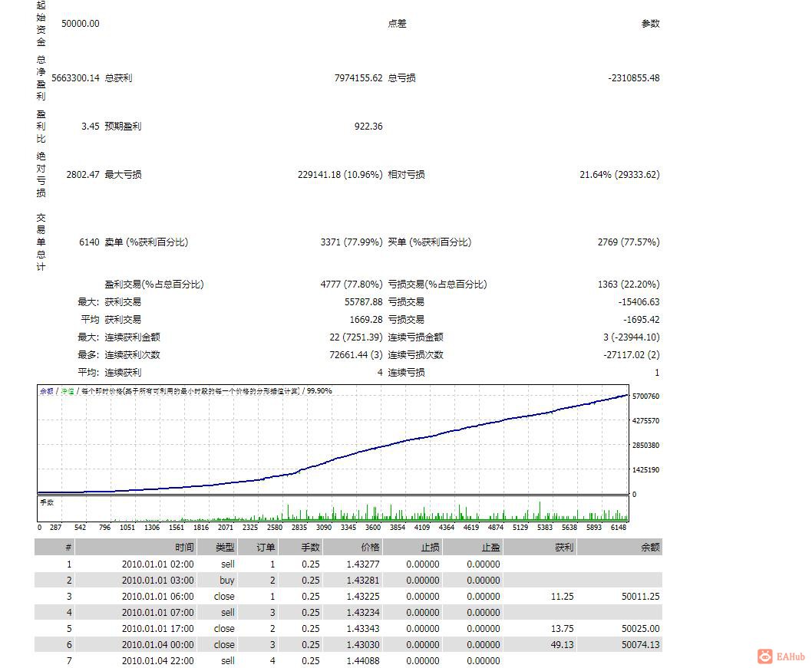
Task: Select the profit trades value 4777 (77.80%)
Action: pyautogui.click(x=351, y=285)
